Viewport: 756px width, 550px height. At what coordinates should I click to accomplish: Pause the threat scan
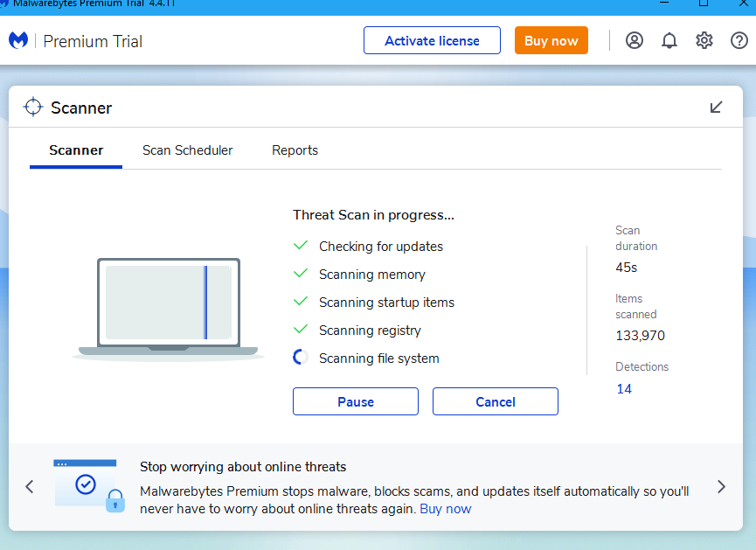(x=356, y=401)
